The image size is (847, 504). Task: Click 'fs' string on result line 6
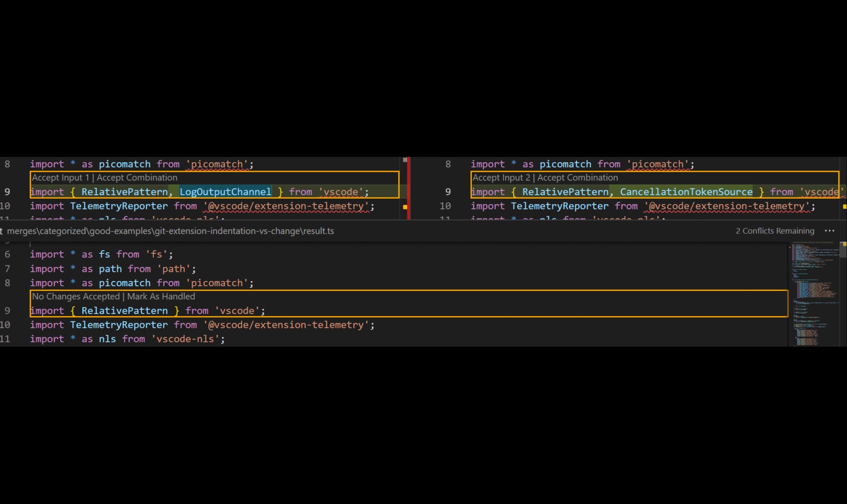pyautogui.click(x=156, y=254)
